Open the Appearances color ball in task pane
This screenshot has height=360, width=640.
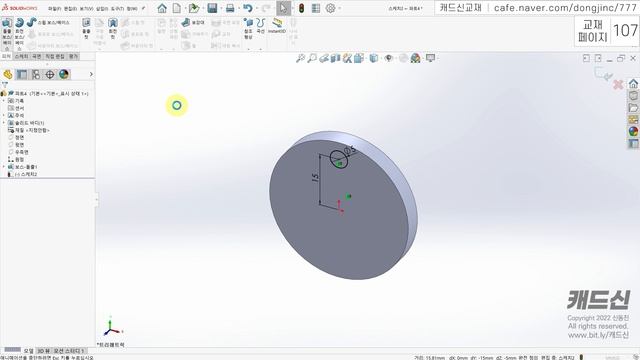click(x=633, y=131)
